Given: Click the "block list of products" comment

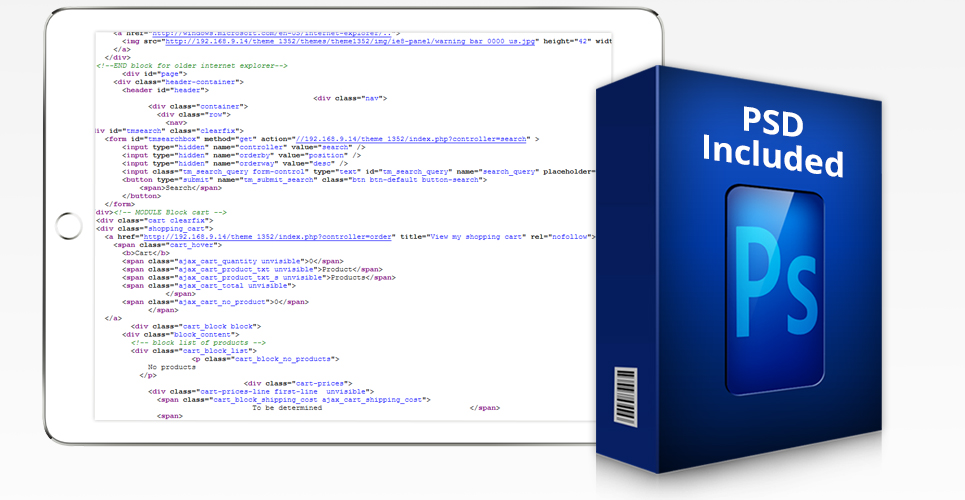Looking at the screenshot, I should 198,342.
